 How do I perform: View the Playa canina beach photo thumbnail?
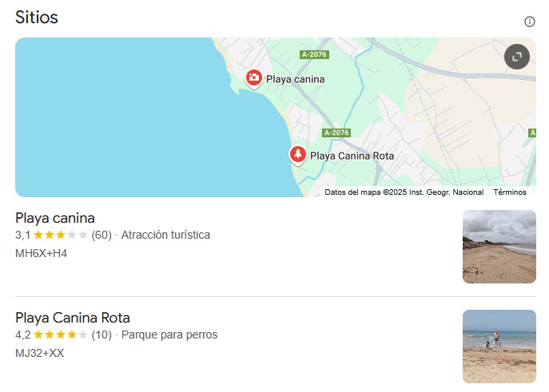[x=499, y=247]
